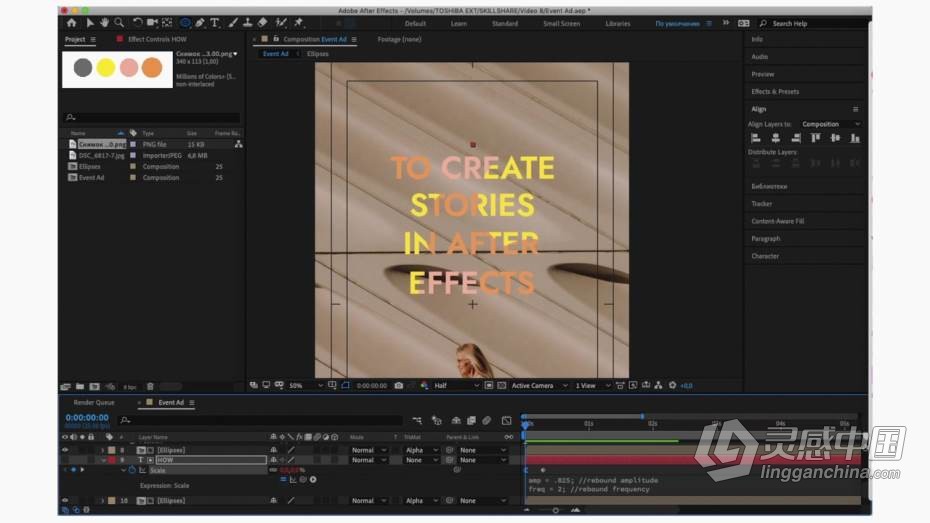Open 1 View layout dropdown
The image size is (930, 523).
tap(592, 385)
